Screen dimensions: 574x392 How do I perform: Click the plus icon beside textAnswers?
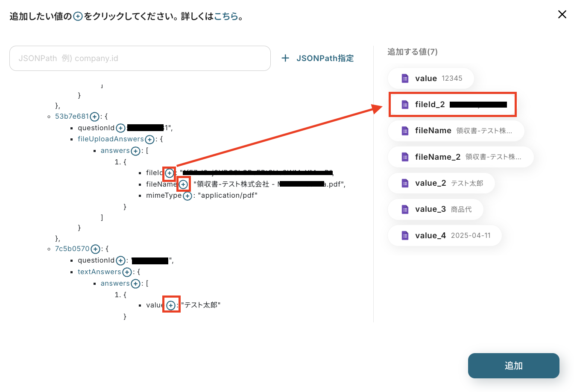click(x=127, y=272)
